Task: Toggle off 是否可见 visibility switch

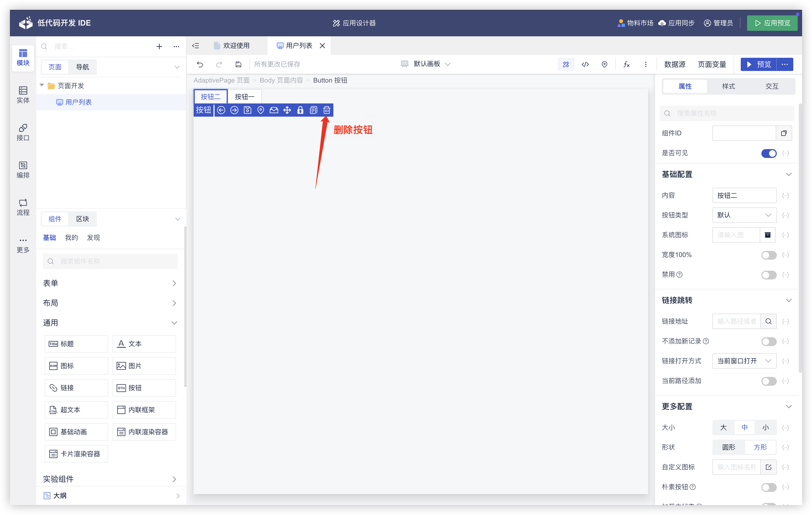Action: 769,154
